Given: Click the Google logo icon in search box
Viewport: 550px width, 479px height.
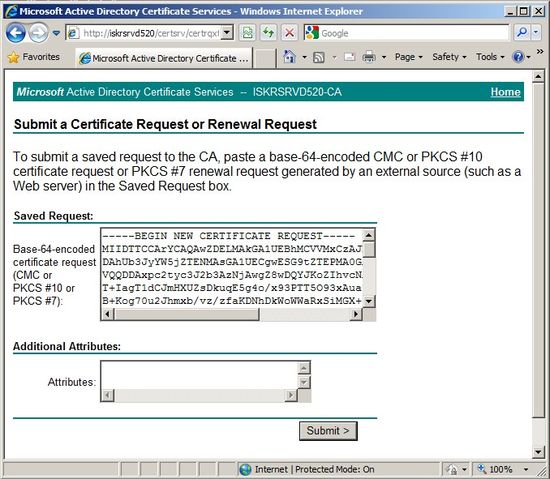Looking at the screenshot, I should click(312, 33).
